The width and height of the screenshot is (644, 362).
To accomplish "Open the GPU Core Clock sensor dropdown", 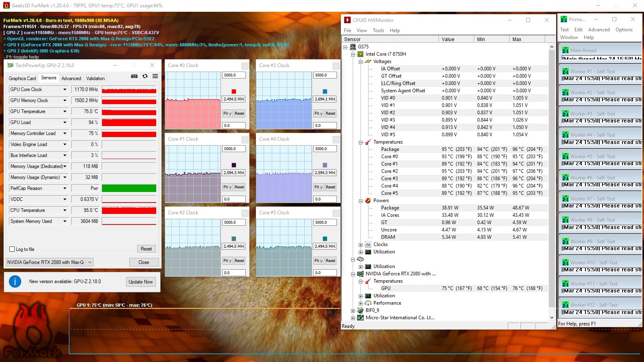I will pyautogui.click(x=65, y=89).
